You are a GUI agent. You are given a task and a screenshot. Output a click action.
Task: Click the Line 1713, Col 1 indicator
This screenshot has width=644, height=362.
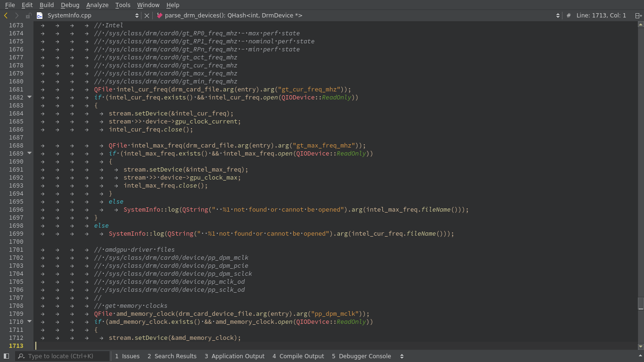(x=601, y=16)
